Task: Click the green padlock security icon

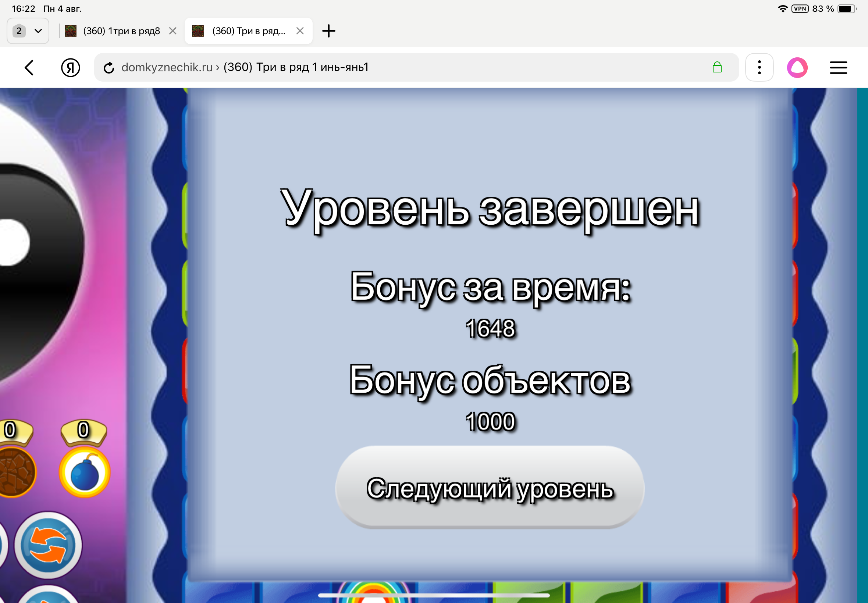Action: [717, 67]
